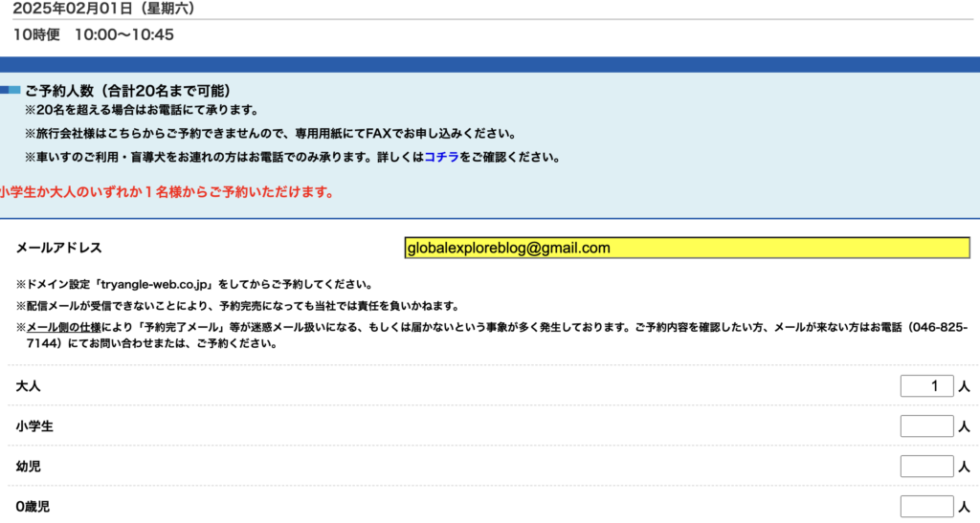The image size is (980, 523).
Task: Click the underlined メール側の仕様 text
Action: 63,327
